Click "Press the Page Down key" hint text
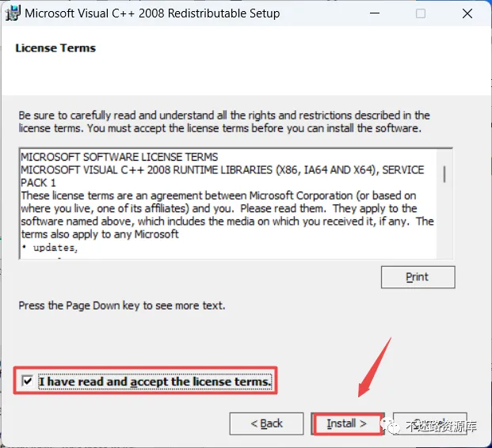 click(x=122, y=306)
